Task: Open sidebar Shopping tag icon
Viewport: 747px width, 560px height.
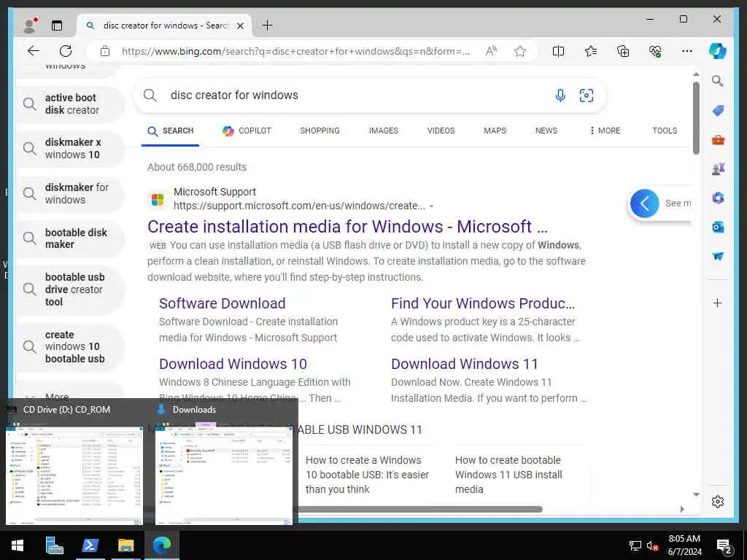Action: tap(718, 111)
